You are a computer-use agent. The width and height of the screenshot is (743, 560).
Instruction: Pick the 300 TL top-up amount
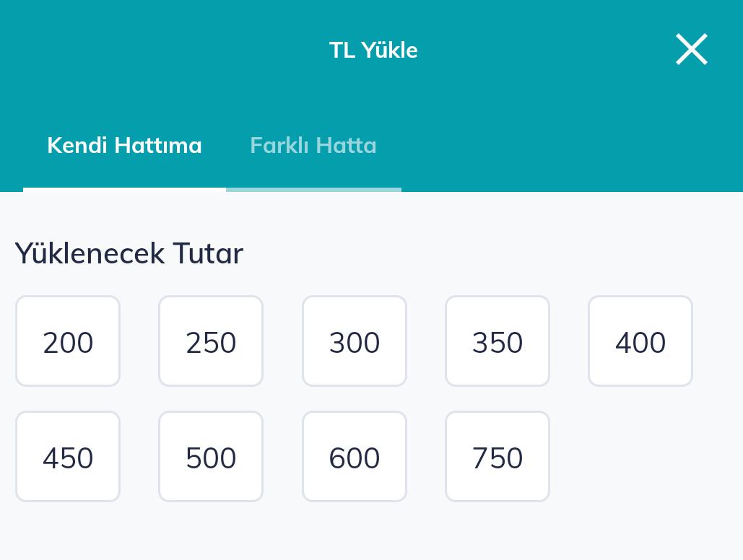coord(355,341)
